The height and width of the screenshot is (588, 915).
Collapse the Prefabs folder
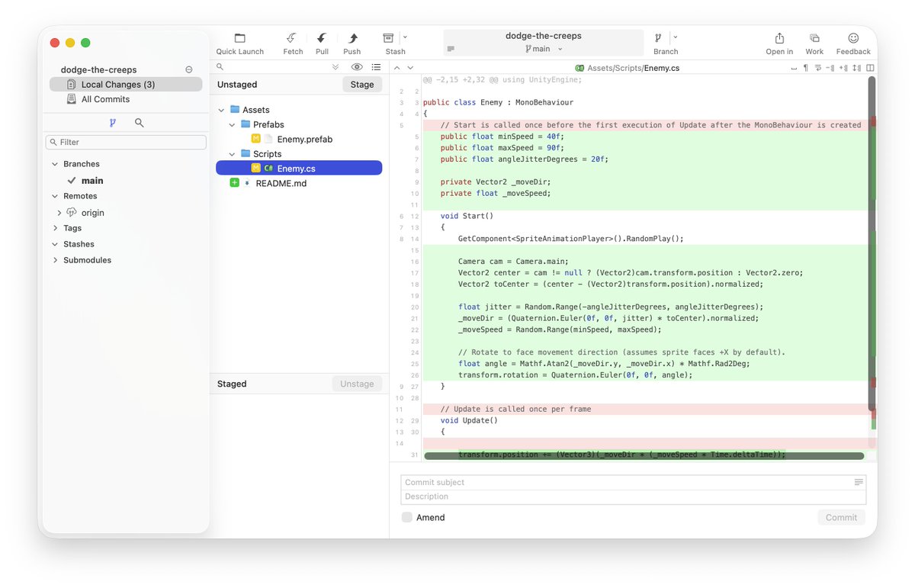233,124
